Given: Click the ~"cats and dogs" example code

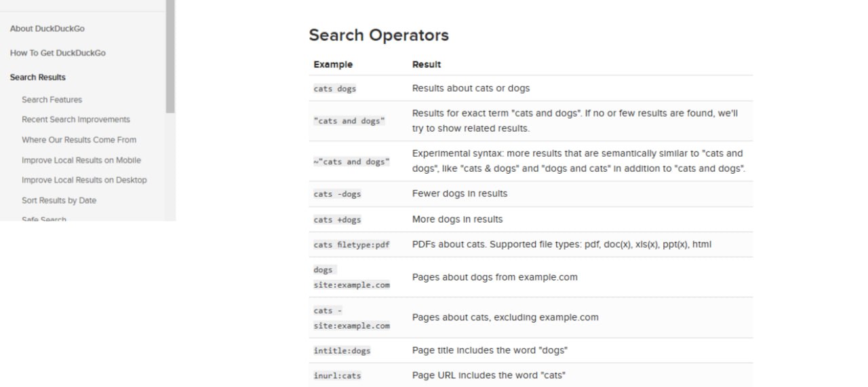Looking at the screenshot, I should pyautogui.click(x=351, y=162).
